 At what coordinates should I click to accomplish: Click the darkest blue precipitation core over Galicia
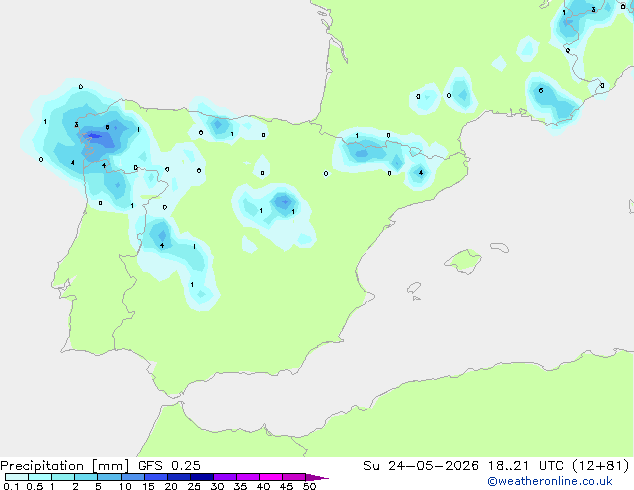(94, 136)
